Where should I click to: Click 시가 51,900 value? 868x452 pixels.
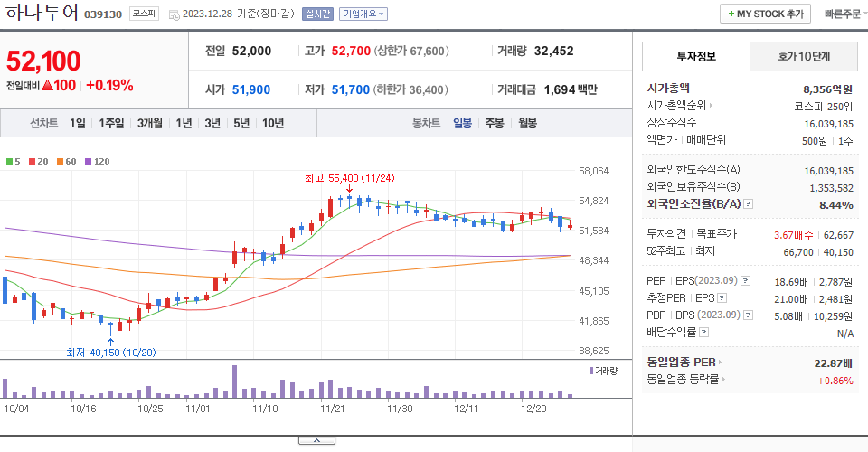tap(251, 89)
